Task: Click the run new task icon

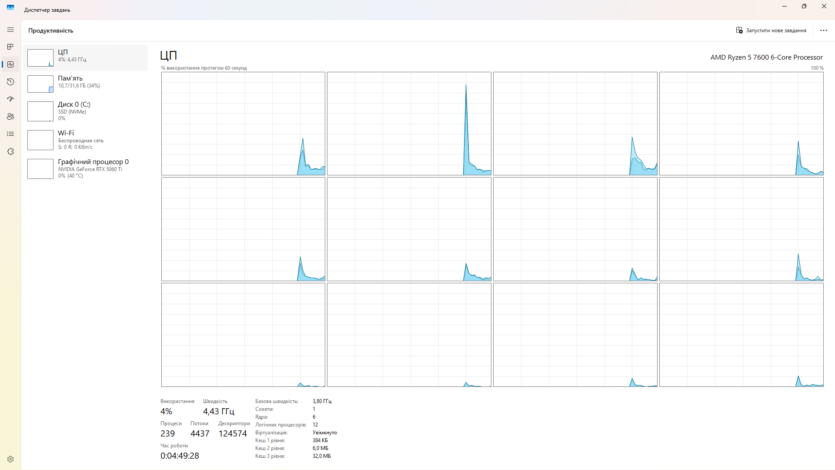Action: (739, 30)
